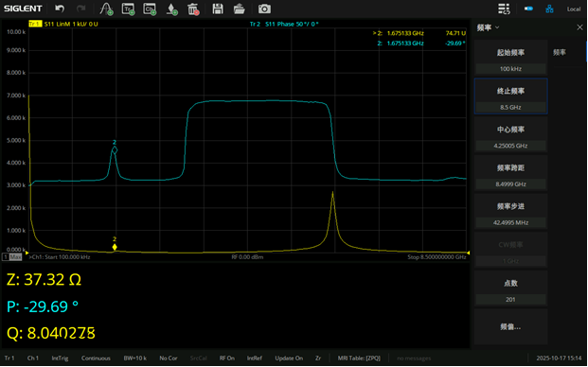Click IntTrig in the status bar
The height and width of the screenshot is (367, 588).
click(x=60, y=358)
